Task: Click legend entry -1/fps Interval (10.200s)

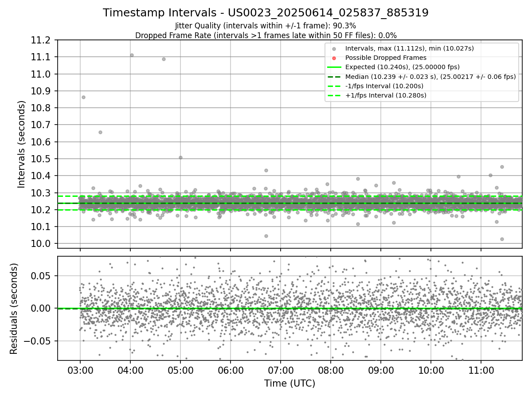Action: 384,86
